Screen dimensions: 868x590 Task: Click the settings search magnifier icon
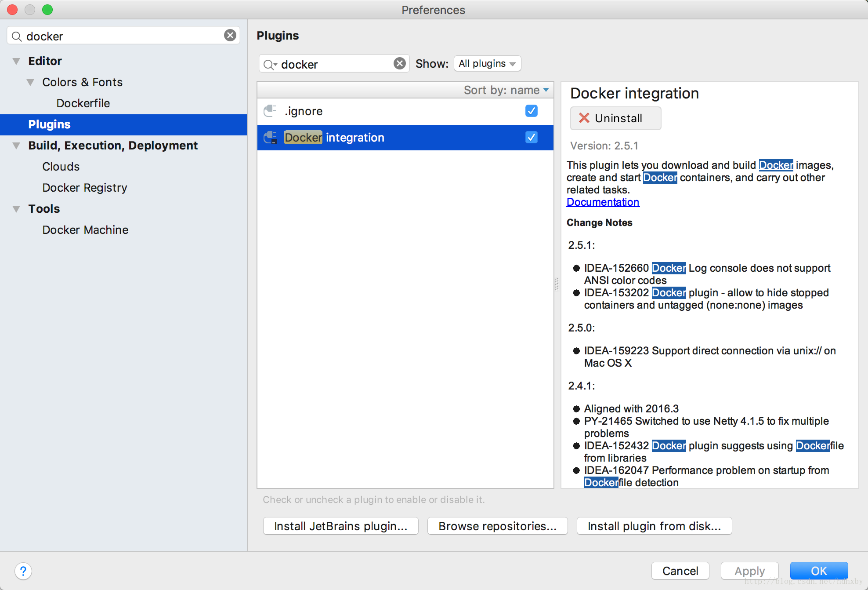[17, 36]
